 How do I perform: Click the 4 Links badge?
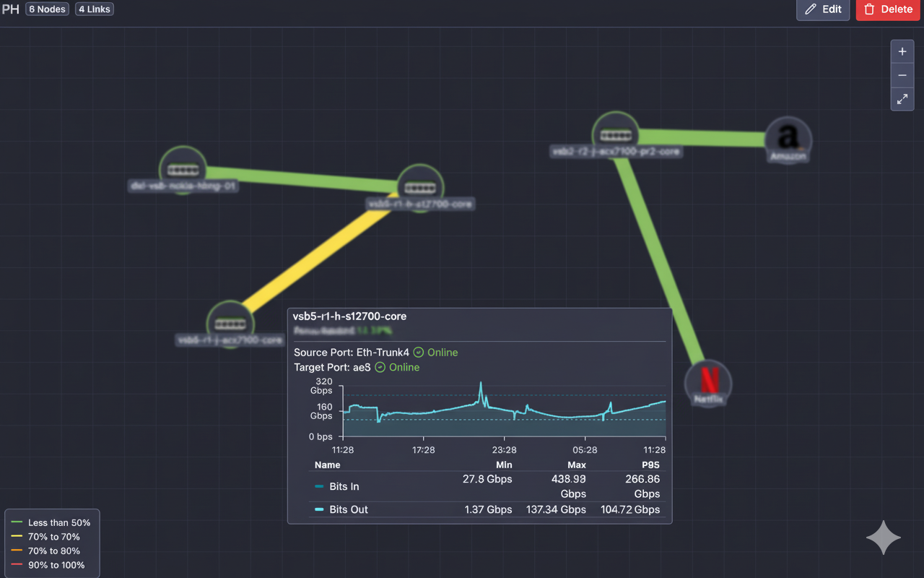point(95,9)
